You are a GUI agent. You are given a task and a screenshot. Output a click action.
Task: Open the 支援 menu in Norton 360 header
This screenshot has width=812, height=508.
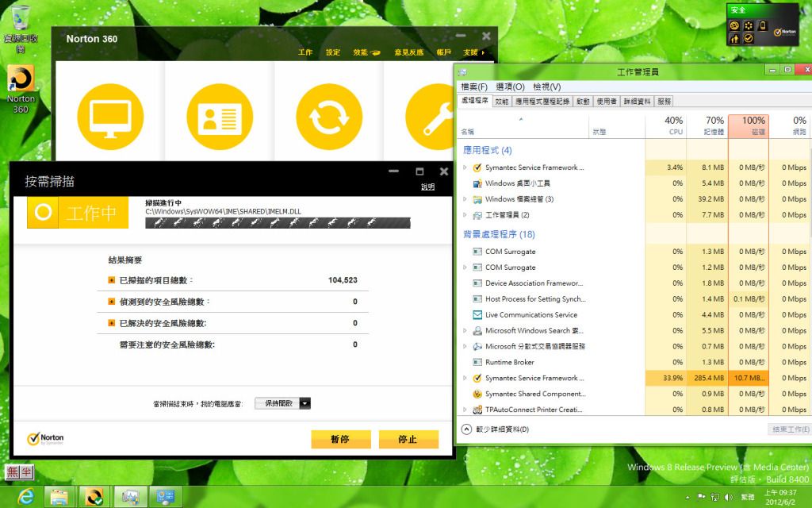(474, 52)
